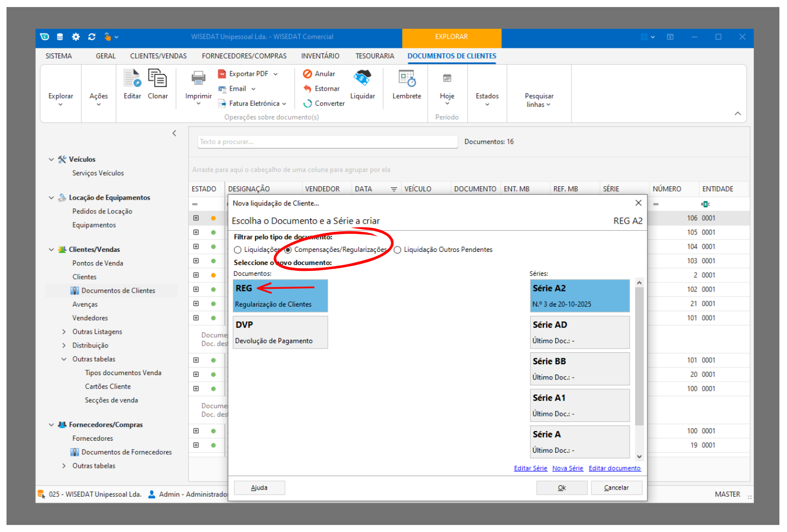Image resolution: width=787 pixels, height=532 pixels.
Task: Select Compensações/Regularizações radio option
Action: coord(288,250)
